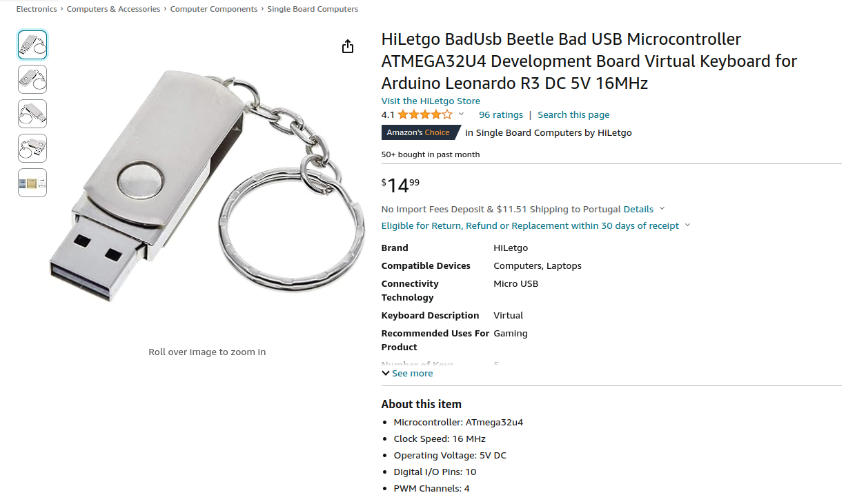The image size is (846, 504).
Task: Select the first product thumbnail
Action: 32,45
